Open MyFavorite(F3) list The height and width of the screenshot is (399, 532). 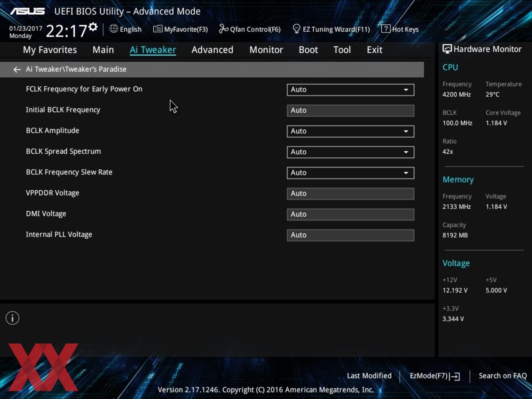click(180, 29)
